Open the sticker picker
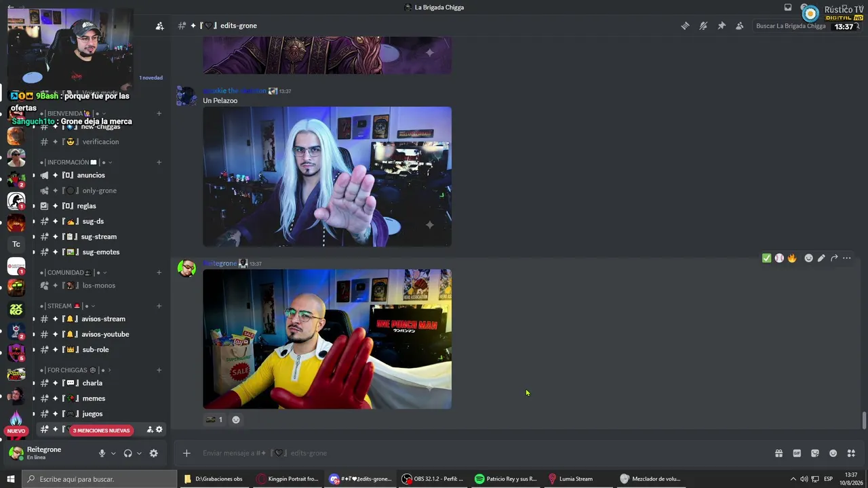The height and width of the screenshot is (488, 868). coord(815,453)
